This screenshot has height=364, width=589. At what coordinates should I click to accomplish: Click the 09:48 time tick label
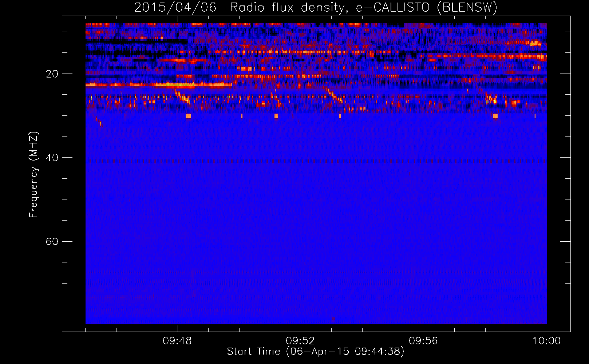click(x=177, y=341)
